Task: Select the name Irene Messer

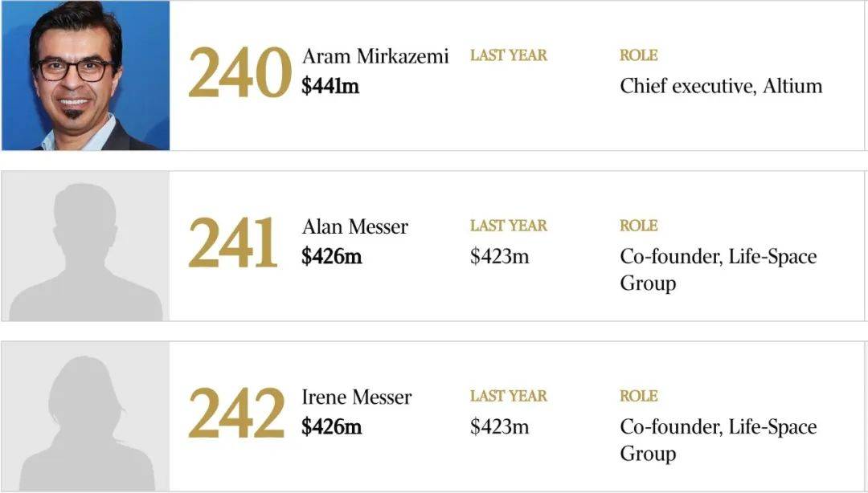Action: click(357, 397)
